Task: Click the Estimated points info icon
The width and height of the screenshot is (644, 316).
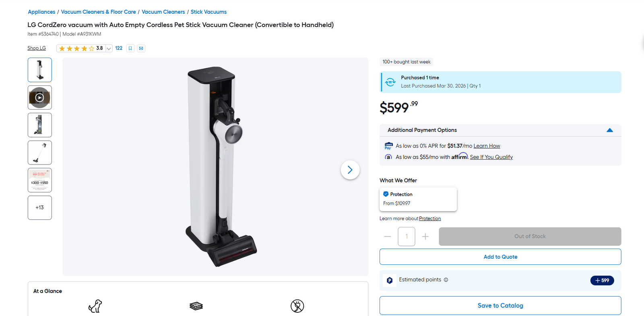Action: [x=446, y=280]
